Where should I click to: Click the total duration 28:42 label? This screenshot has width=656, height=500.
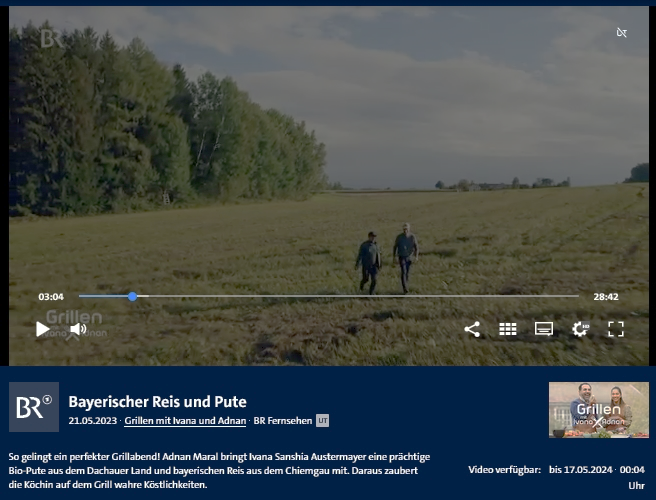point(606,297)
